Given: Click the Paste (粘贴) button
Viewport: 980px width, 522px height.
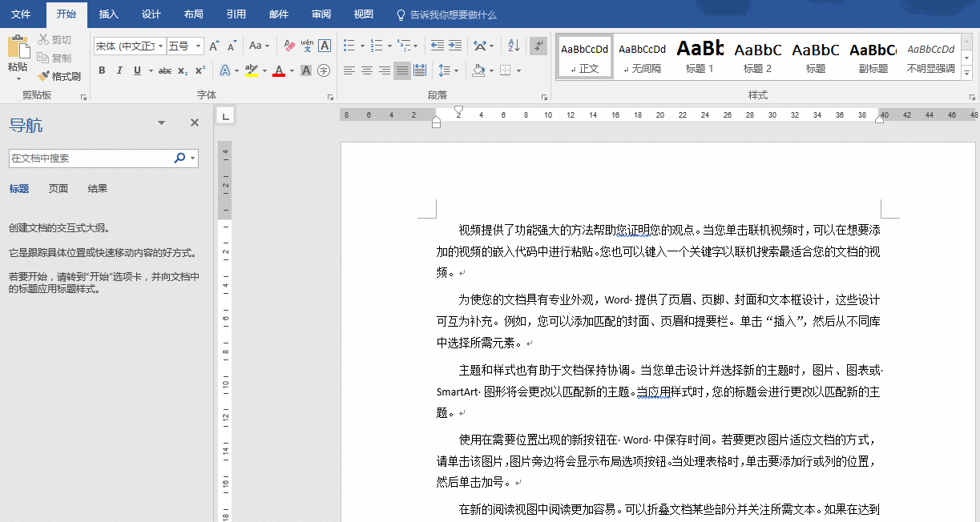Looking at the screenshot, I should pos(18,54).
